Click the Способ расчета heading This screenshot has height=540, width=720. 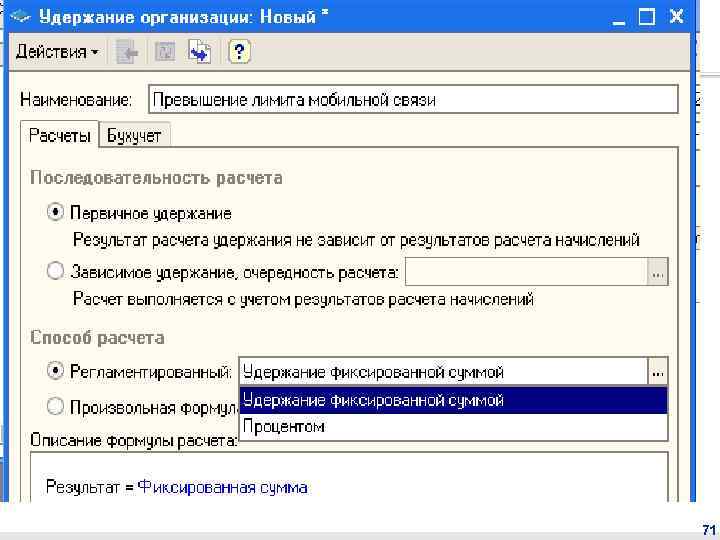[x=97, y=338]
